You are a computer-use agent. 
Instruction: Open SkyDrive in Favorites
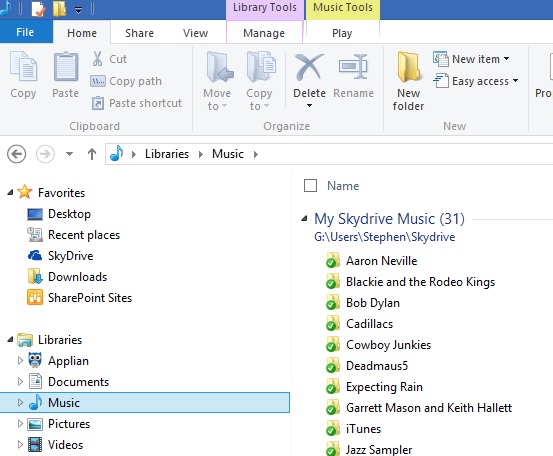(x=60, y=256)
